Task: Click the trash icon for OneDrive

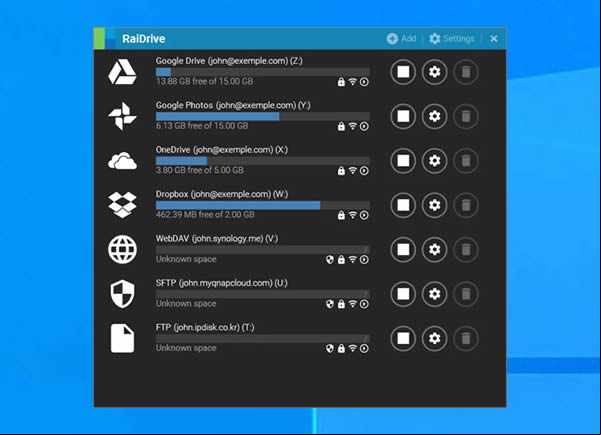Action: 466,161
